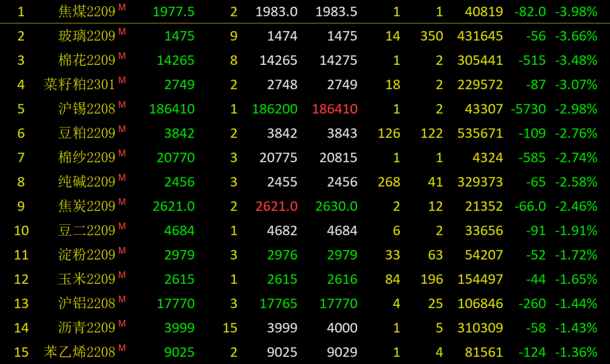Open the 沥青2209 contract
The width and height of the screenshot is (610, 364).
(x=86, y=327)
